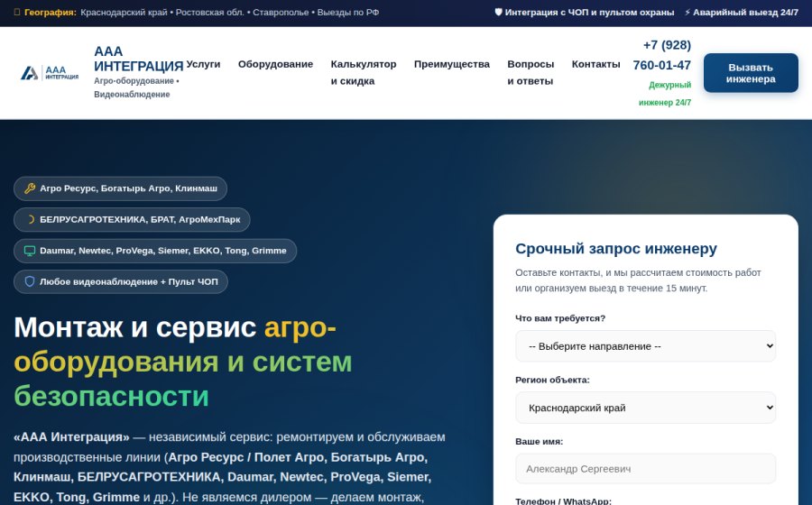Open the Выберите направление dropdown
This screenshot has height=505, width=812.
tap(645, 346)
